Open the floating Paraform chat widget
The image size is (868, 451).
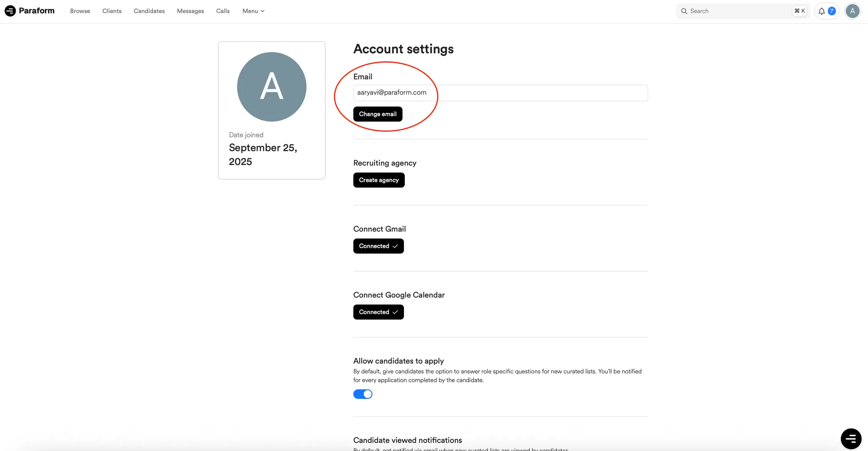tap(851, 439)
